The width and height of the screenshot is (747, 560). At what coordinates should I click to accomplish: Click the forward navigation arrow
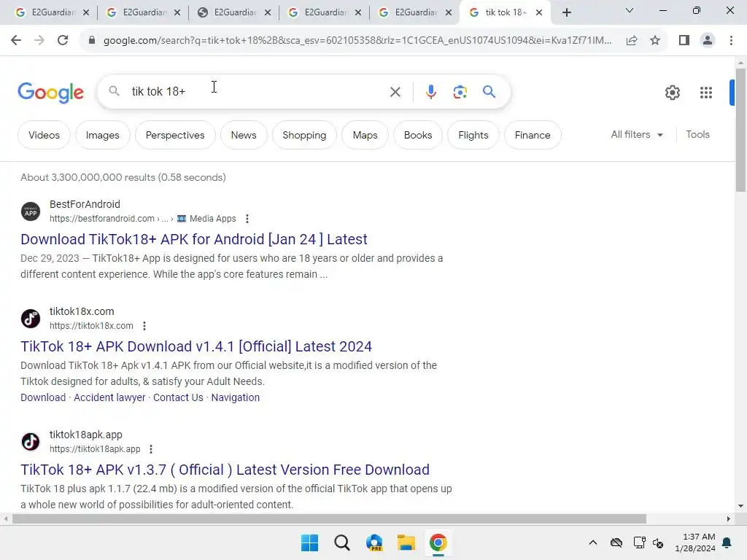click(x=39, y=41)
